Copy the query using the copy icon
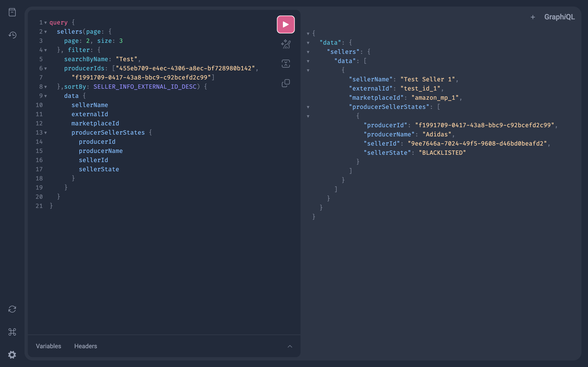The width and height of the screenshot is (588, 367). point(286,83)
